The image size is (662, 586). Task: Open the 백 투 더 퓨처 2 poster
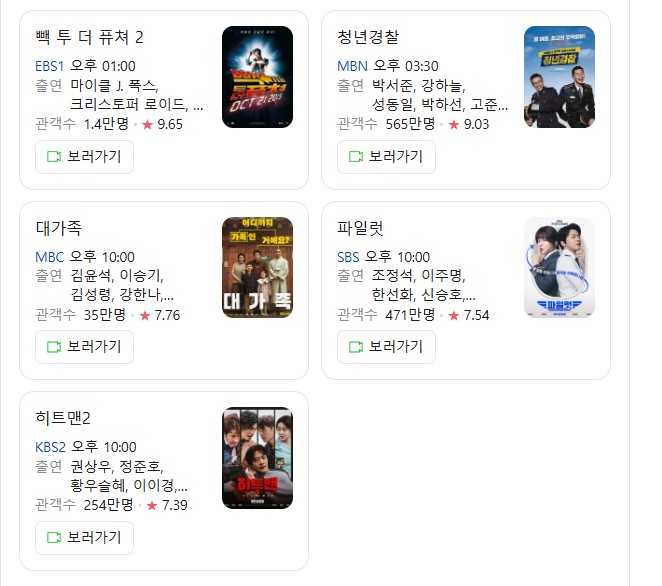[x=258, y=77]
